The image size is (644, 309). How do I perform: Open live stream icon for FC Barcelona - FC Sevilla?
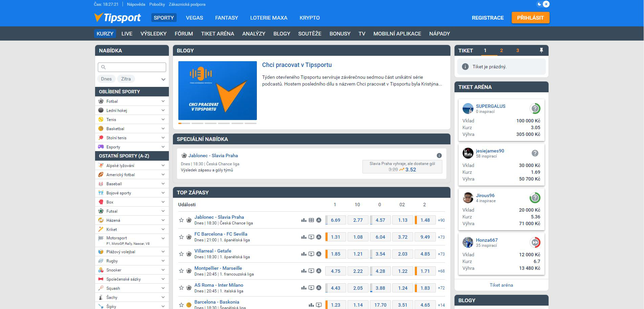click(311, 237)
